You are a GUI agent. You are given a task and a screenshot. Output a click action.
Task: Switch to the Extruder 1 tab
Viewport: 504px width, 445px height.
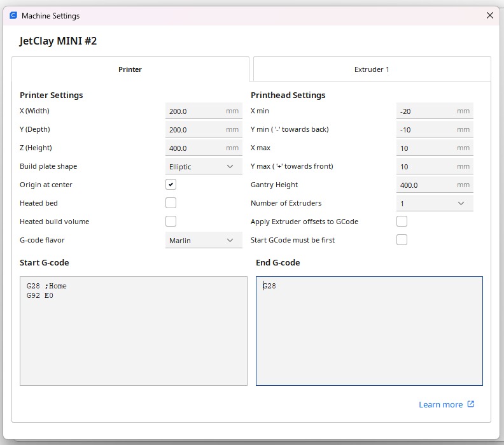372,69
